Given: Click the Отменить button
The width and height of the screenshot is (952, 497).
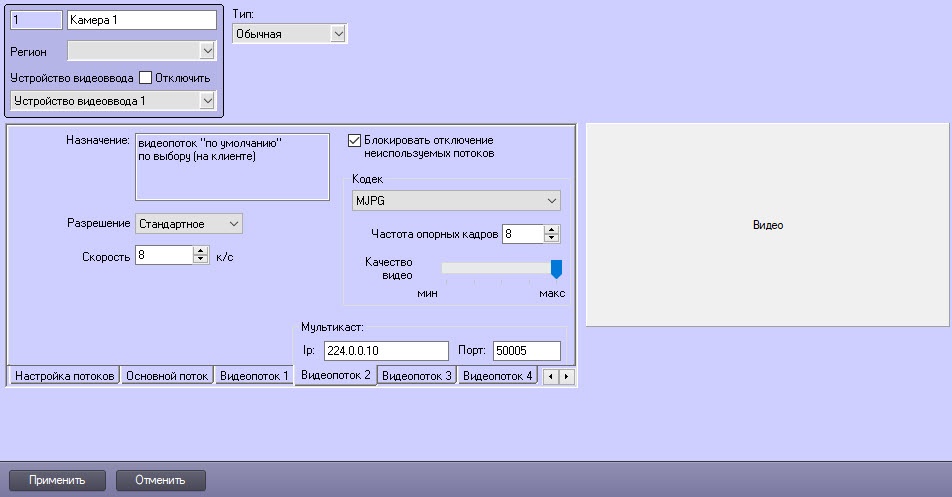Looking at the screenshot, I should tap(161, 480).
